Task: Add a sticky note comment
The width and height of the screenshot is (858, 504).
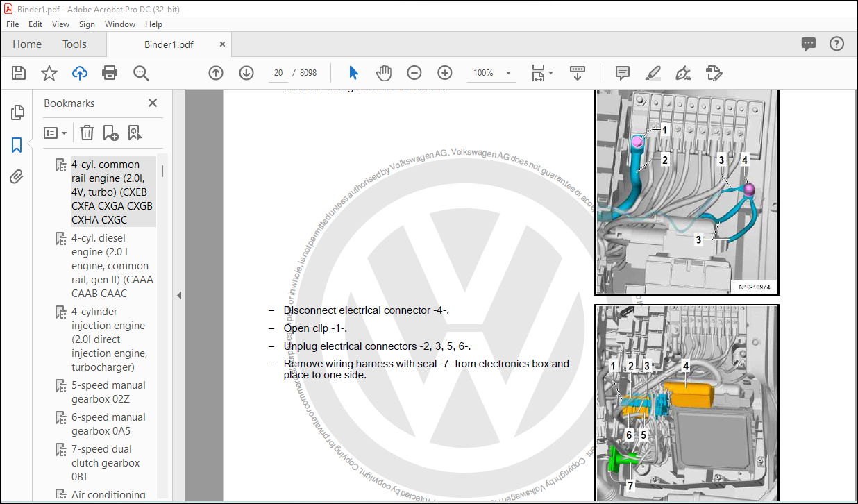Action: (623, 73)
